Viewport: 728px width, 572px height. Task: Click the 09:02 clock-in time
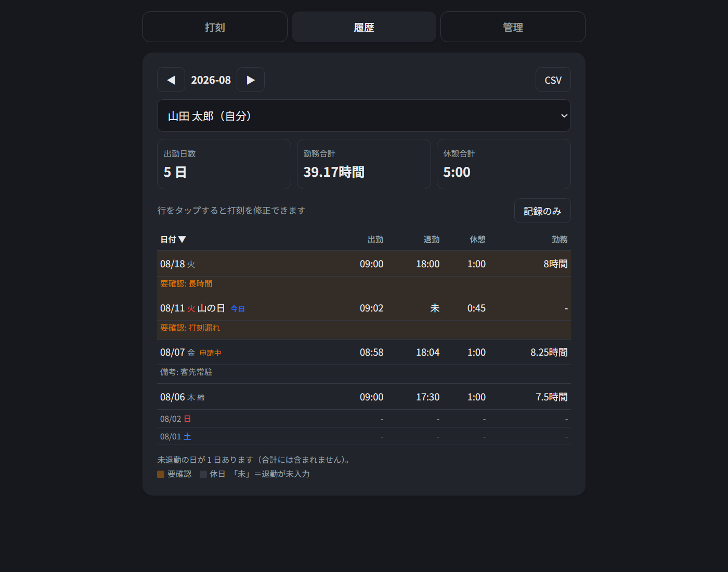click(372, 308)
